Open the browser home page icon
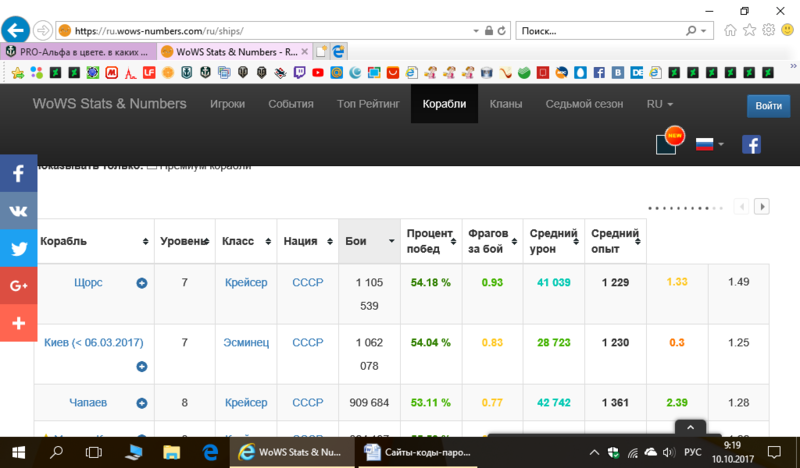Screen dimensions: 800x468 (x=730, y=30)
